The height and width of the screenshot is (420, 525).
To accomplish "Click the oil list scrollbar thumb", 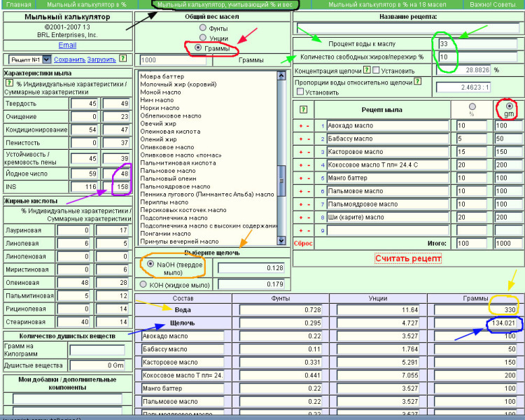I will [x=281, y=181].
